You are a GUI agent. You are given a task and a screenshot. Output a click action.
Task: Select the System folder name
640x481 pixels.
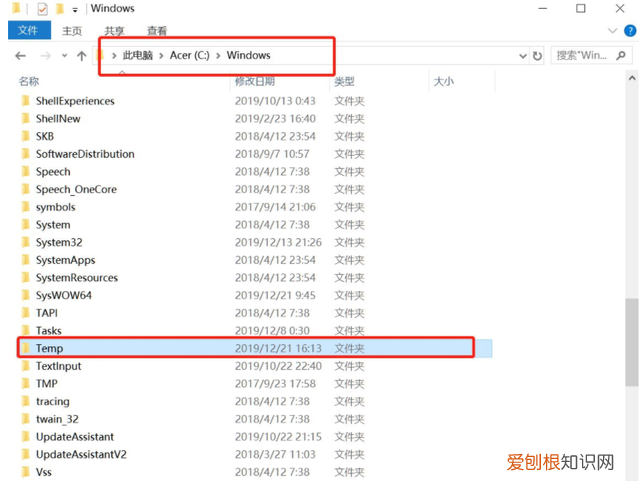[x=53, y=225]
